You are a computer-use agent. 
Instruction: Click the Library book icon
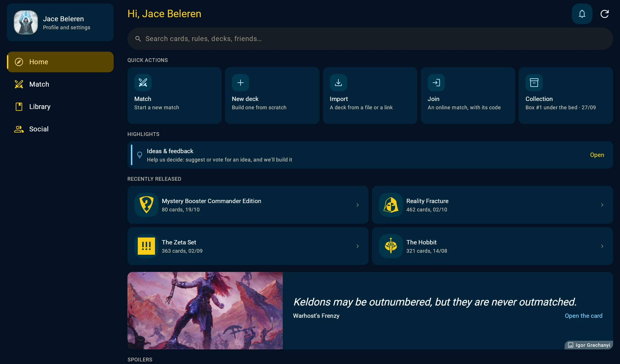(19, 107)
